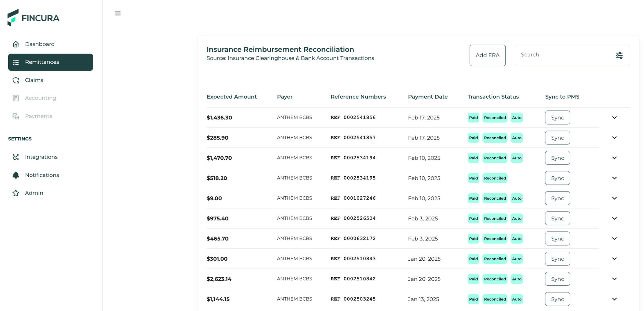The width and height of the screenshot is (644, 311).
Task: Expand row with REF 0002534195
Action: pos(614,178)
